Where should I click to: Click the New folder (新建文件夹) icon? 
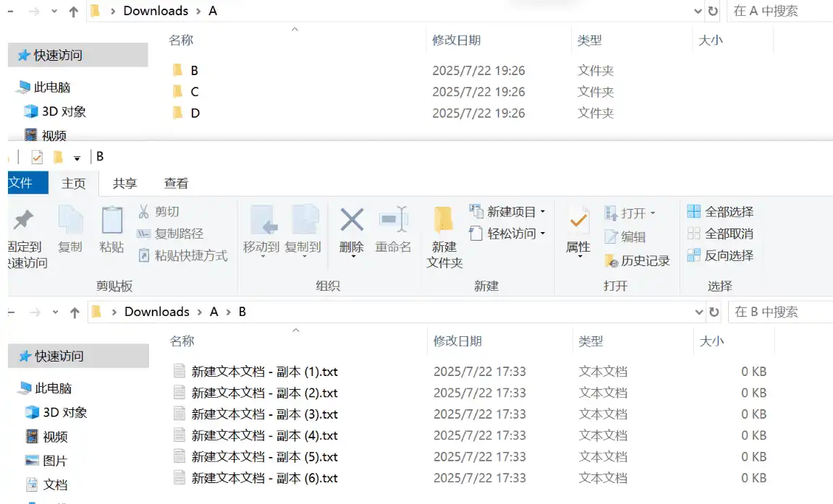click(x=444, y=220)
